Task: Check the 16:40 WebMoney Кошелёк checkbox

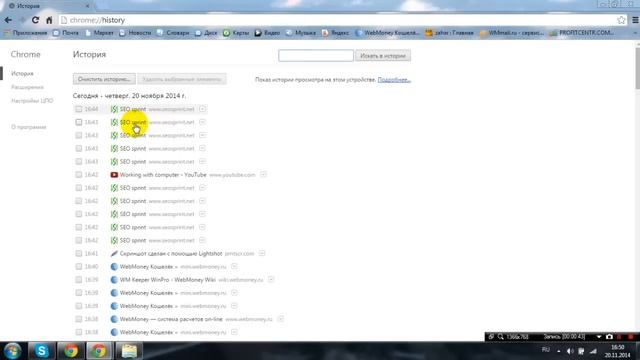Action: coord(79,267)
